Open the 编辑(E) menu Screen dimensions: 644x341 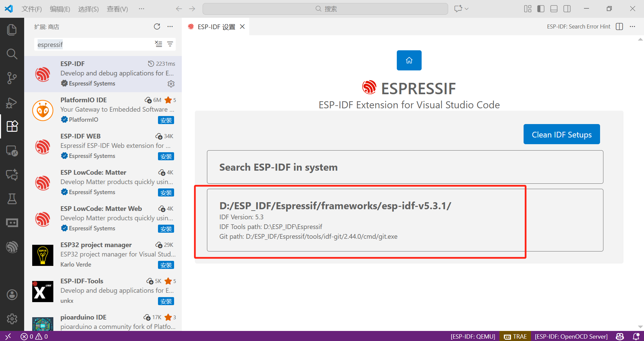[60, 9]
